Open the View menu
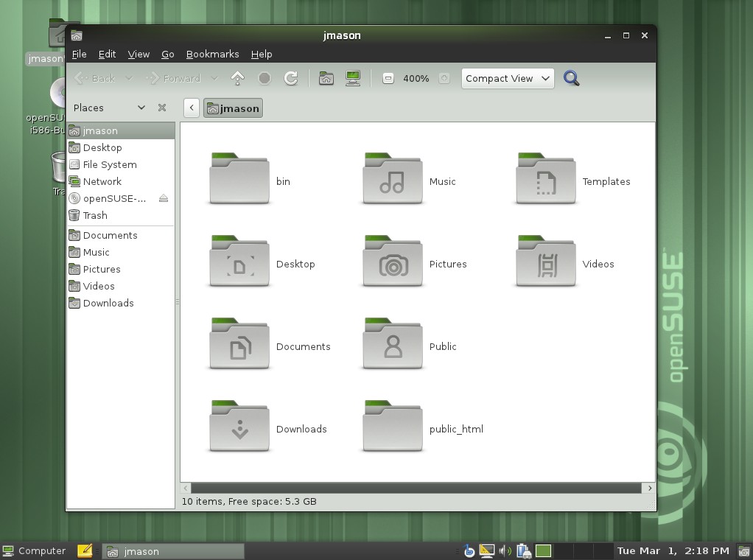 point(139,54)
